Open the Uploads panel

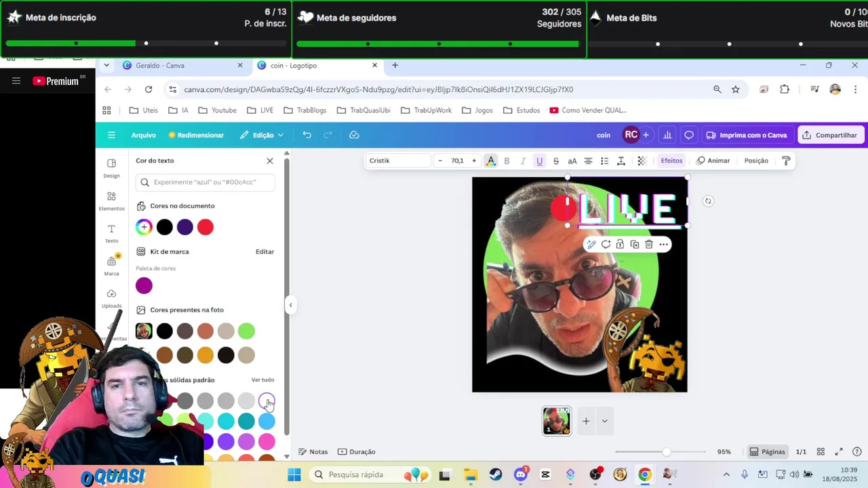pos(111,298)
